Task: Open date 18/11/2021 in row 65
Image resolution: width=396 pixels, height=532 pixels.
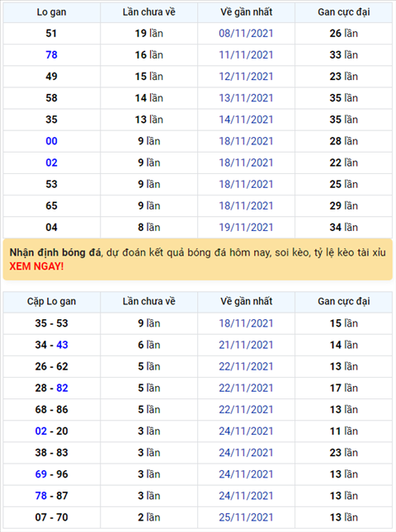Action: point(246,205)
